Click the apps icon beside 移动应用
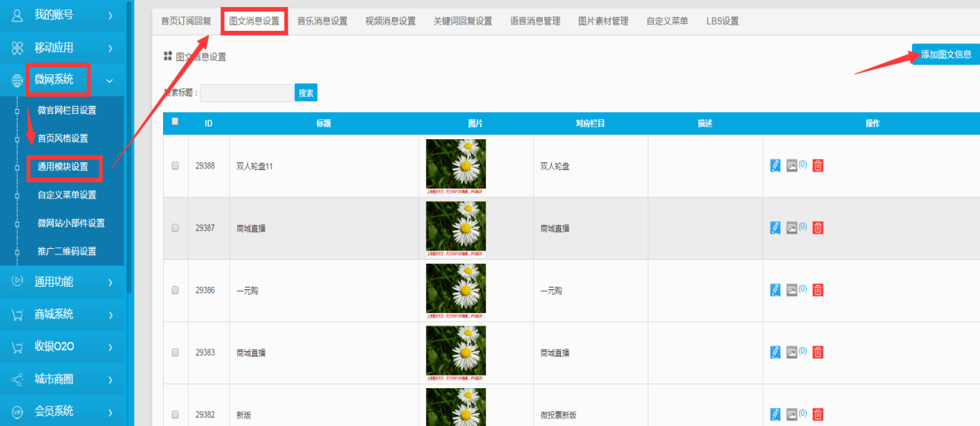This screenshot has height=426, width=980. point(17,48)
